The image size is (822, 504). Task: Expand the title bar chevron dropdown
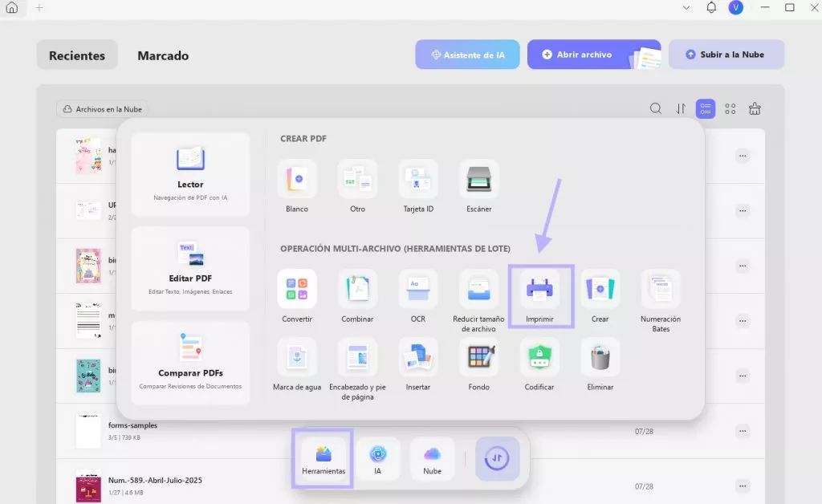coord(686,8)
